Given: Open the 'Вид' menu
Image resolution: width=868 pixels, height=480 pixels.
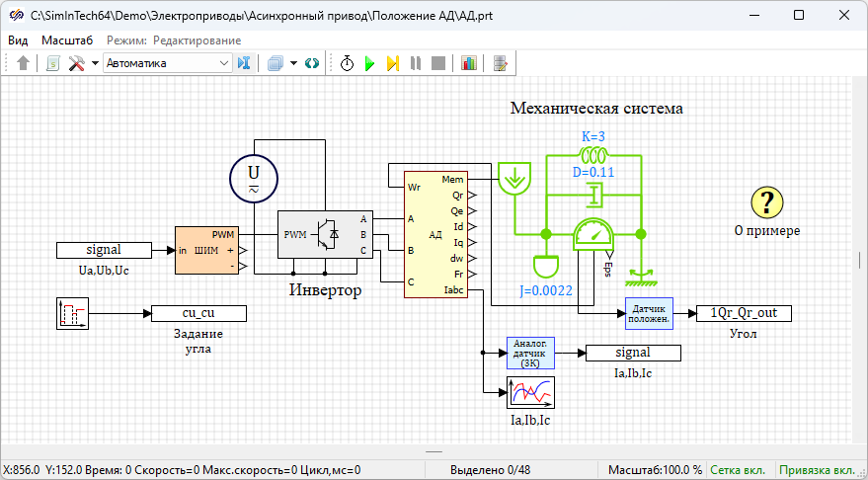Looking at the screenshot, I should (x=18, y=40).
